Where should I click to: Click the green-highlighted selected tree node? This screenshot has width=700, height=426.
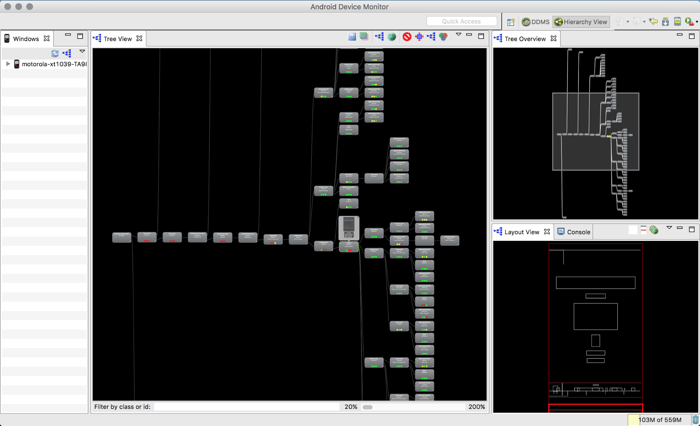pyautogui.click(x=349, y=246)
